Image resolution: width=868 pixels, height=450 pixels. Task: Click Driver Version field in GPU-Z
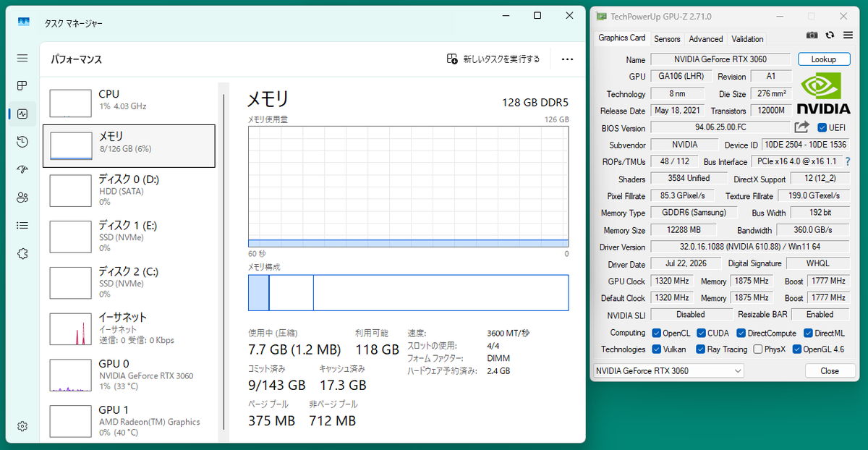point(749,247)
